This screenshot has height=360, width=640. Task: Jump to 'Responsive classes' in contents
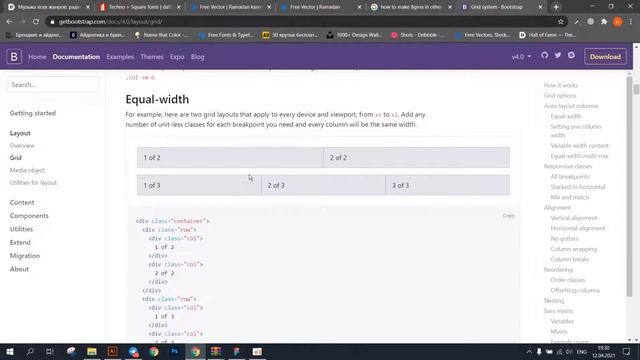568,167
